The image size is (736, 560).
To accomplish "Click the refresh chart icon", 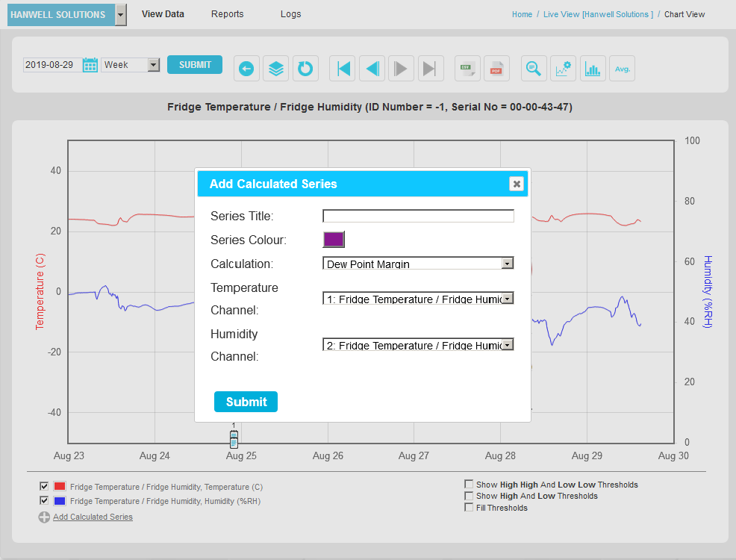I will (x=305, y=69).
